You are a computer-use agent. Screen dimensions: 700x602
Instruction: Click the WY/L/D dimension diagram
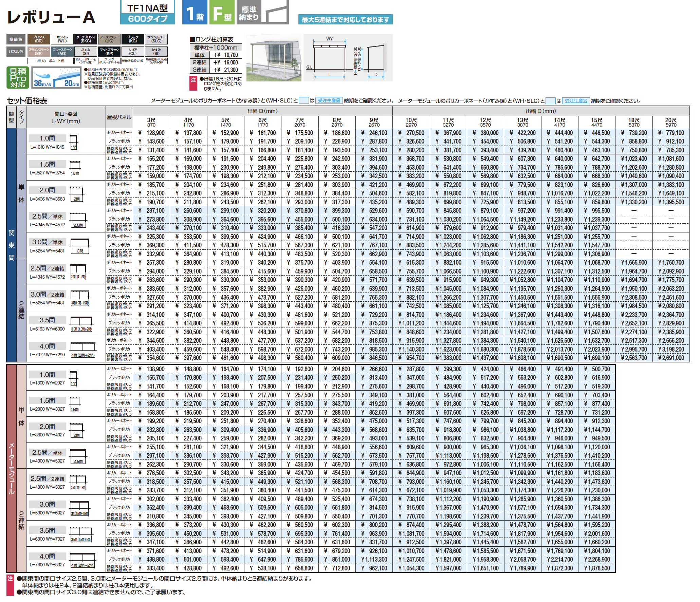pyautogui.click(x=348, y=58)
